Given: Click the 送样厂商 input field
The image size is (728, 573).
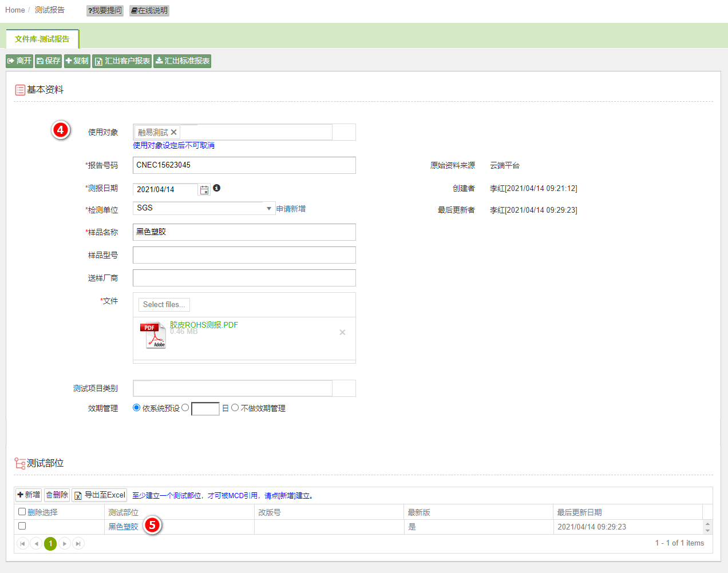Looking at the screenshot, I should [244, 278].
